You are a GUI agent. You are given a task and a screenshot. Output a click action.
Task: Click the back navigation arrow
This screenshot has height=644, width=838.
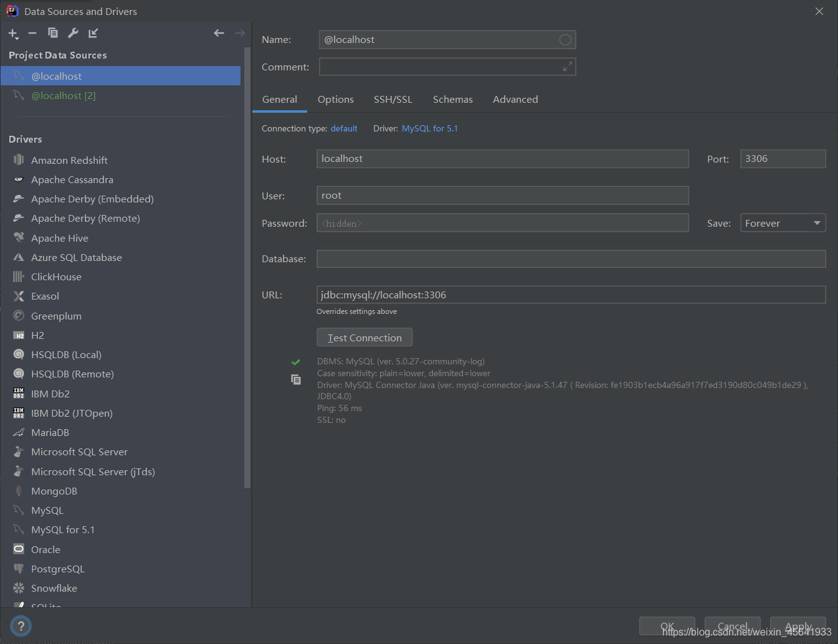(219, 32)
